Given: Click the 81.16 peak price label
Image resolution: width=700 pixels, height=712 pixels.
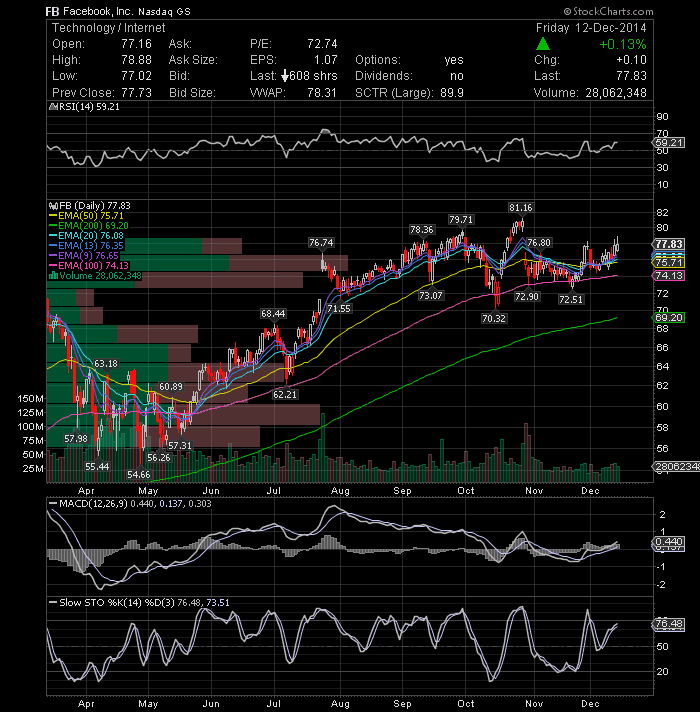Looking at the screenshot, I should (x=520, y=208).
